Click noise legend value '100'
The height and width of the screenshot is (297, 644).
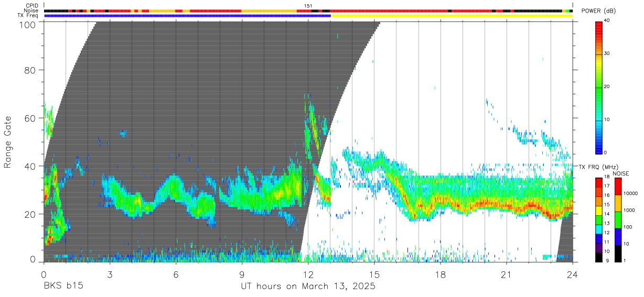point(627,227)
